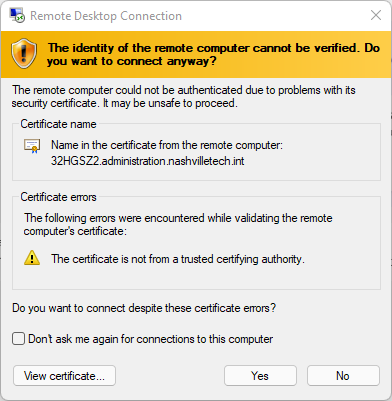This screenshot has height=401, width=392.
Task: Click the yellow banner identity warning heading
Action: click(x=213, y=54)
